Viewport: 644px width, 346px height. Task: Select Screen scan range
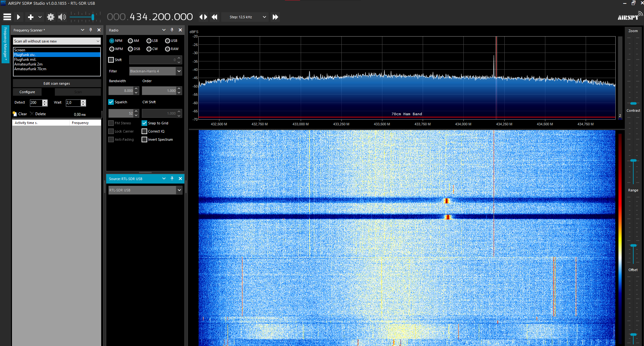coord(57,50)
